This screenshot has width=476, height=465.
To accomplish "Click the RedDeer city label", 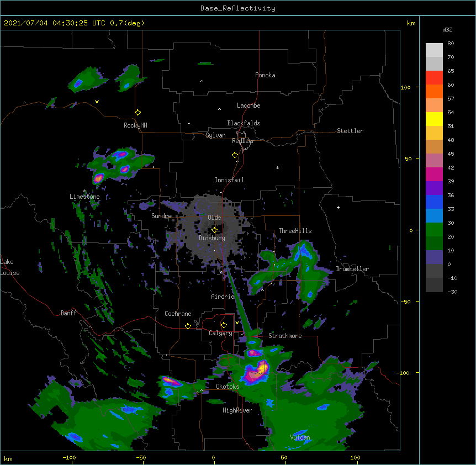I will [x=243, y=141].
